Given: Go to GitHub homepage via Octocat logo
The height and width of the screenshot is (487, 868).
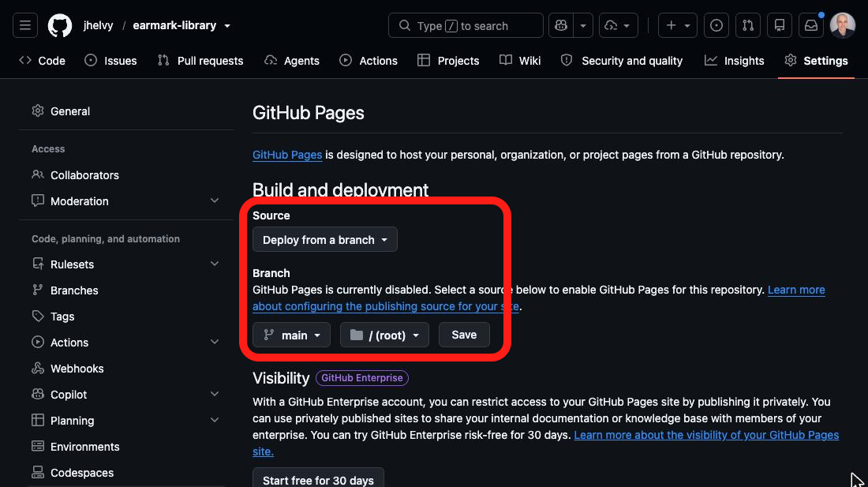Looking at the screenshot, I should tap(60, 25).
